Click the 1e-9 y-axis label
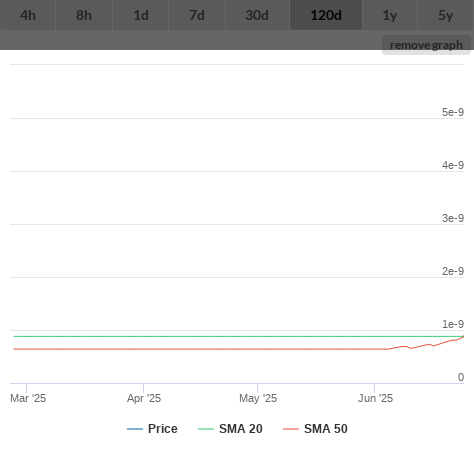This screenshot has width=474, height=455. [453, 324]
